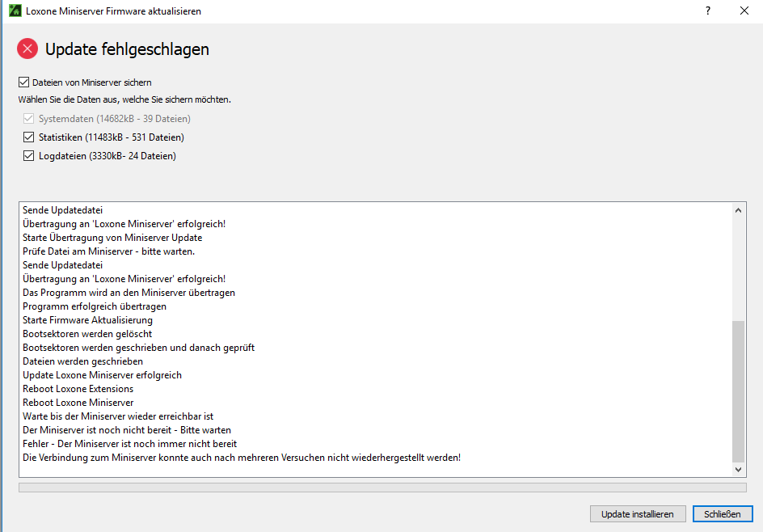Select log line 'Update Loxone Miniserver erfolgreich'
This screenshot has height=532, width=763.
102,375
